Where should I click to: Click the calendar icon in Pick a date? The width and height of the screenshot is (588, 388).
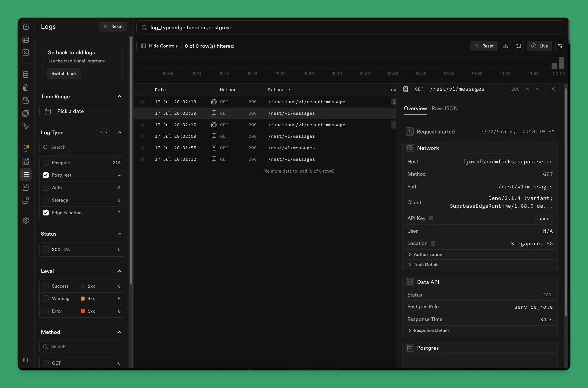pyautogui.click(x=48, y=111)
